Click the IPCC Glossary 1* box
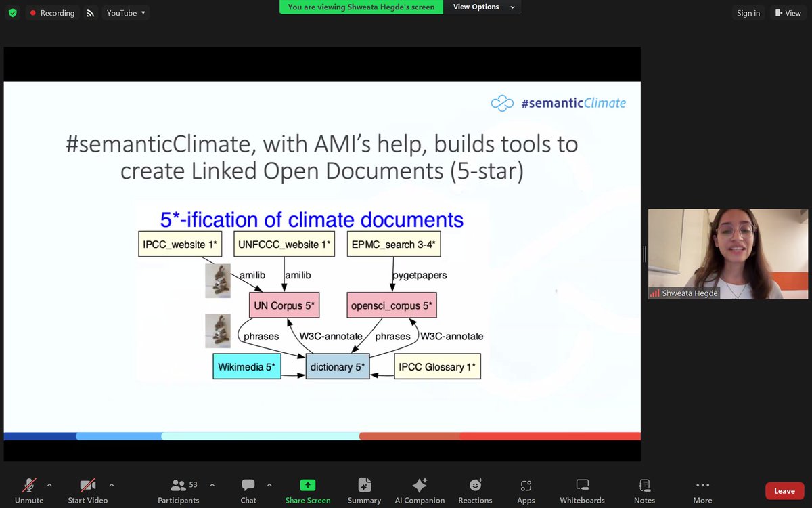812x508 pixels. click(436, 366)
